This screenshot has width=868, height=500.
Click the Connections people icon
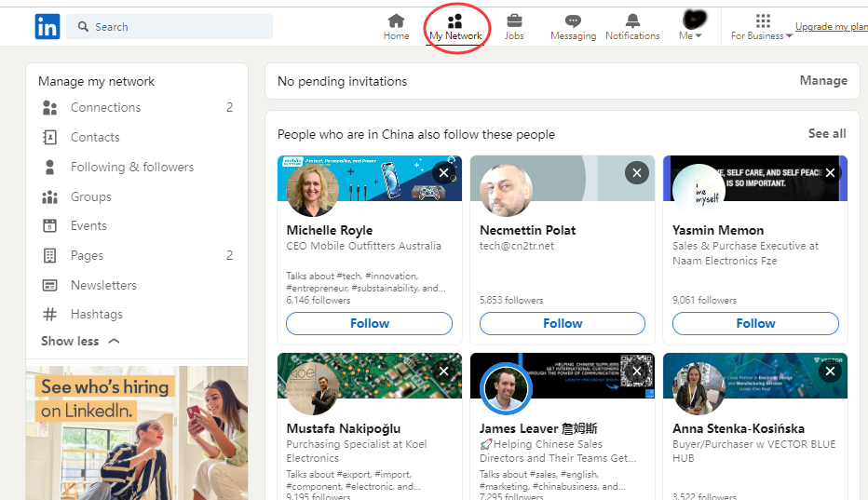(49, 107)
